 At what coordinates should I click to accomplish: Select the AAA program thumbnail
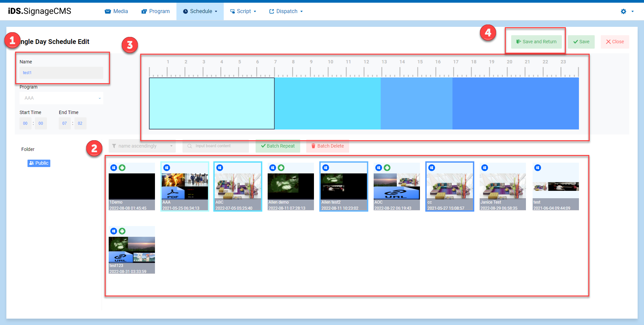[x=185, y=186]
